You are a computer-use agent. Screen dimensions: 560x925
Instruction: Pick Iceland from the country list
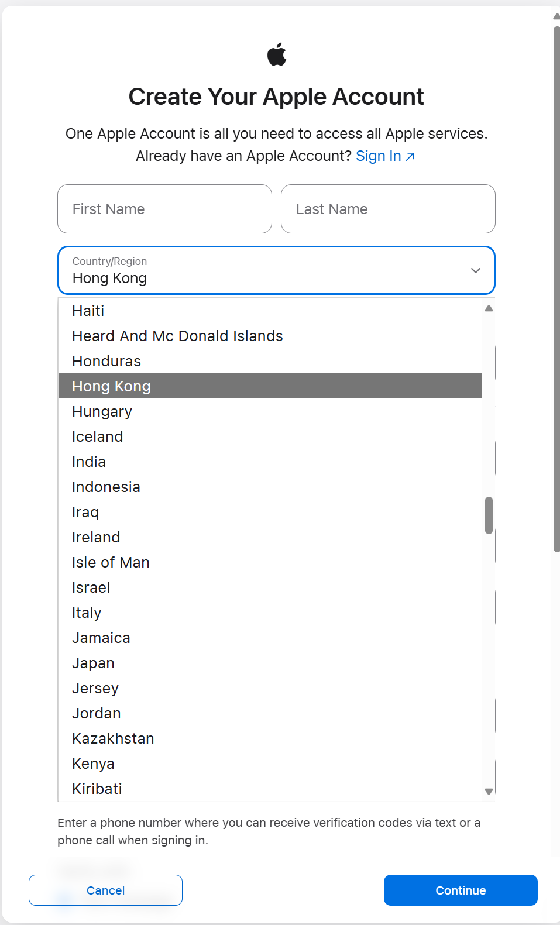[x=98, y=436]
